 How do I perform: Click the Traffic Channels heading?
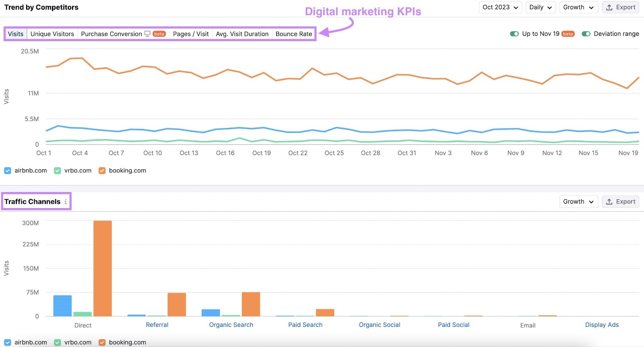pos(32,202)
